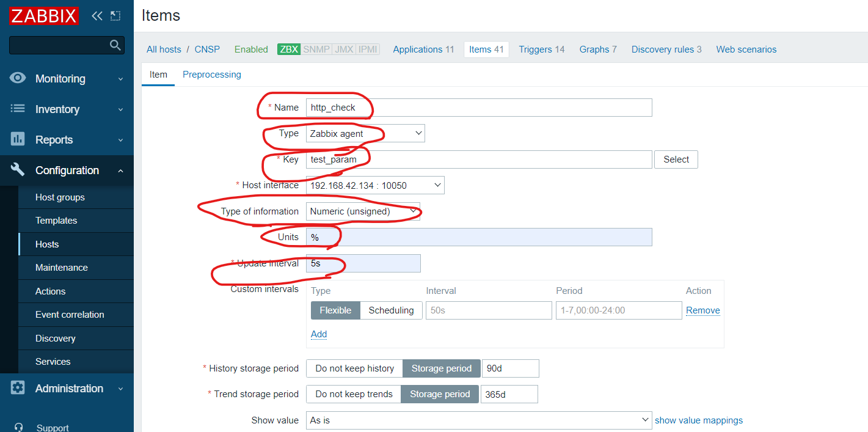
Task: Click the trend 365d field
Action: [x=509, y=394]
